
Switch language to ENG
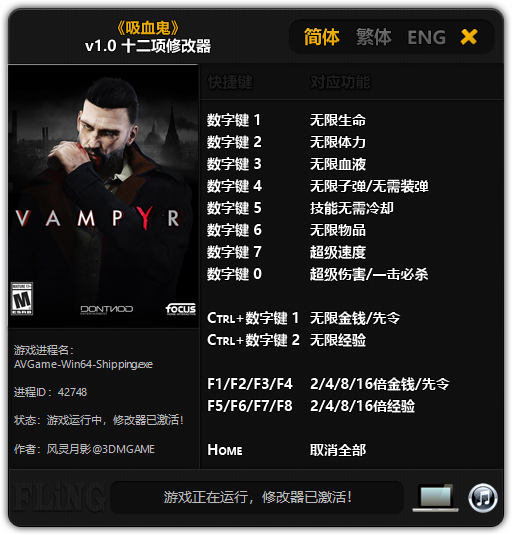tap(426, 37)
